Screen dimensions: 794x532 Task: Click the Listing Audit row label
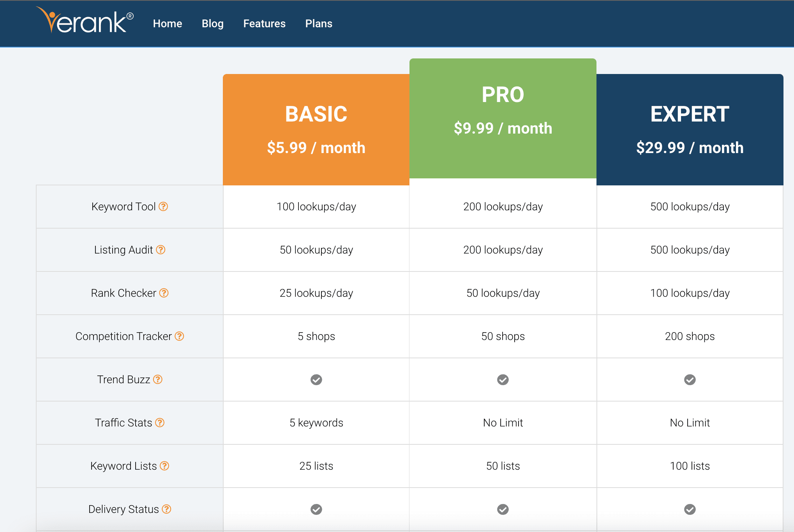point(124,250)
